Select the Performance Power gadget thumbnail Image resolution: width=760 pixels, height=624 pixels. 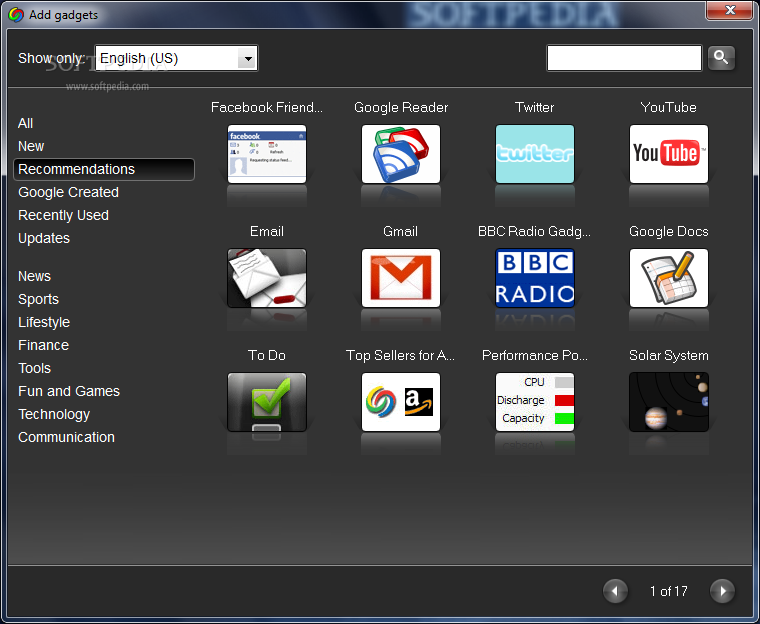[535, 402]
